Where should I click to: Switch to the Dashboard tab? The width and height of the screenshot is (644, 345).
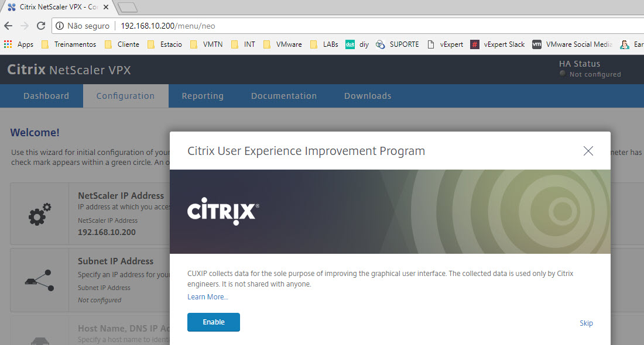46,96
